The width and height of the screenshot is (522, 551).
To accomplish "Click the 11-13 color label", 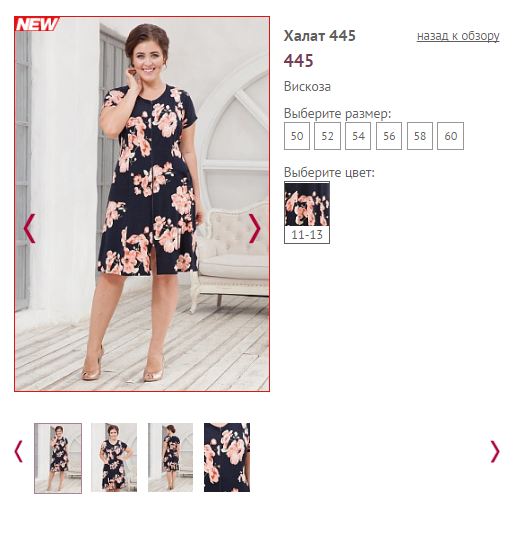I will 307,235.
